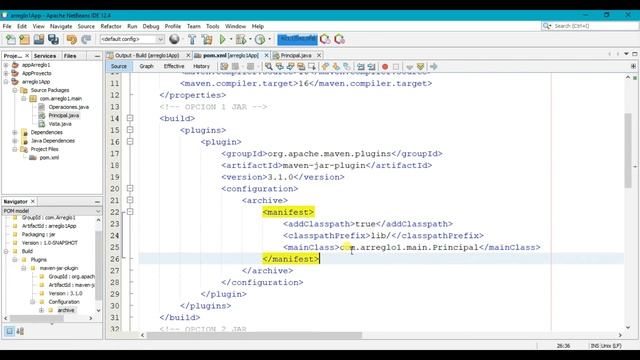Switch to the Effective POM view
Viewport: 640px width, 360px height.
(x=174, y=66)
